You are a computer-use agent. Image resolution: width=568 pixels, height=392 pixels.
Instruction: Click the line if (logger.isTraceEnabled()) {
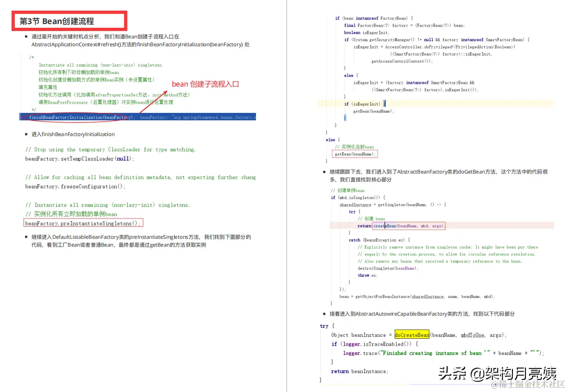pos(375,344)
